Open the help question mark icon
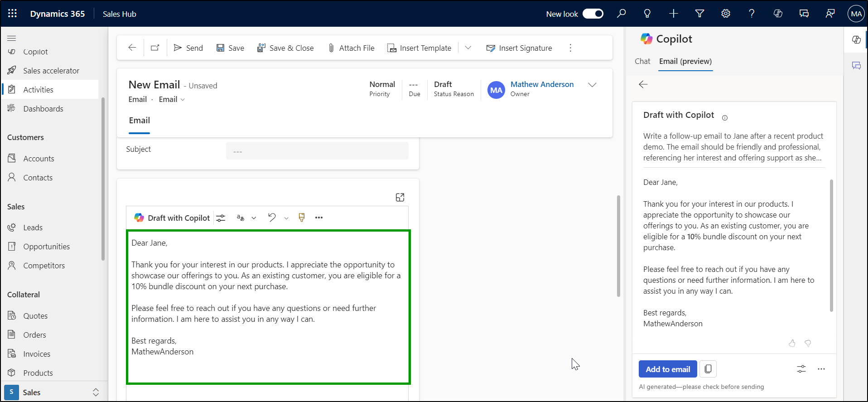This screenshot has height=402, width=868. click(752, 14)
